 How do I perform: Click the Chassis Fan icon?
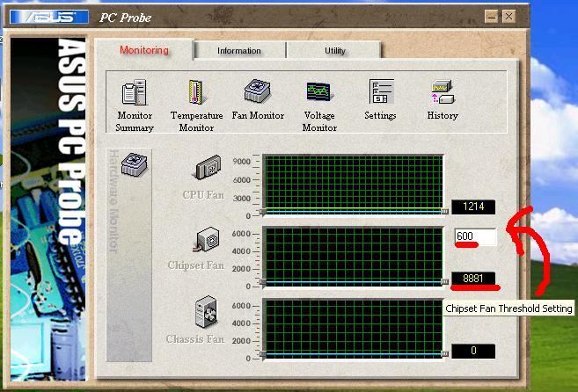(206, 312)
